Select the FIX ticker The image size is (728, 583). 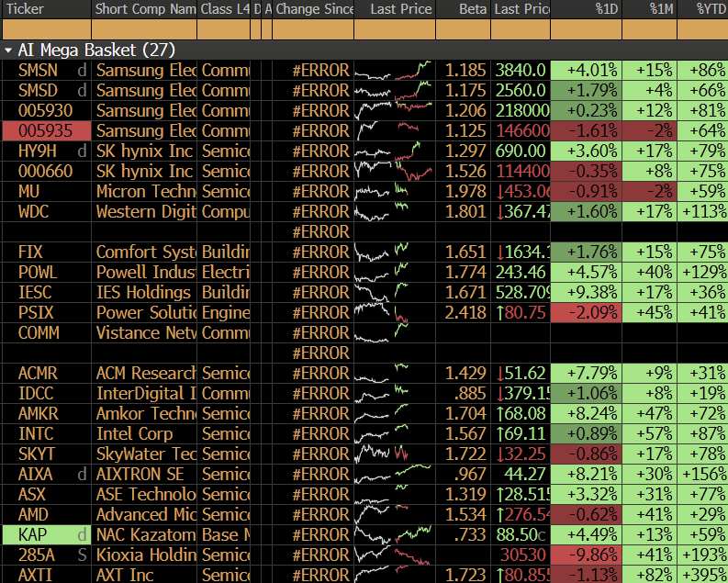[30, 252]
